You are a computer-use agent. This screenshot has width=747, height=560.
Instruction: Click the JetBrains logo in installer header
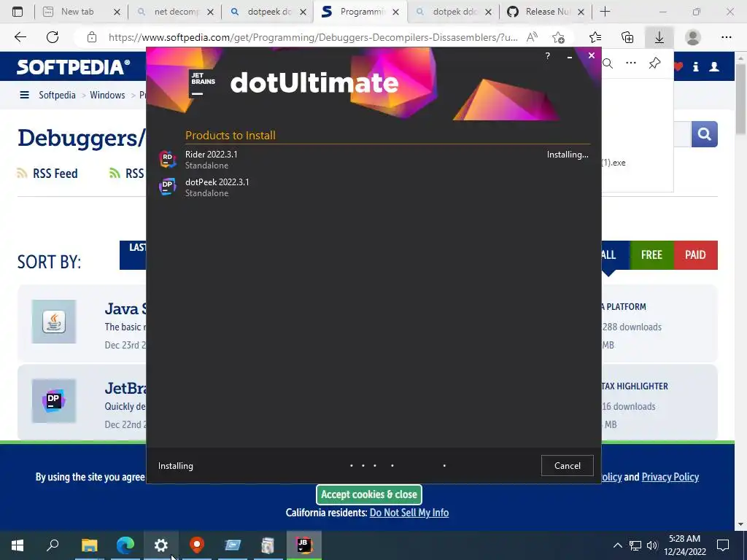tap(203, 83)
